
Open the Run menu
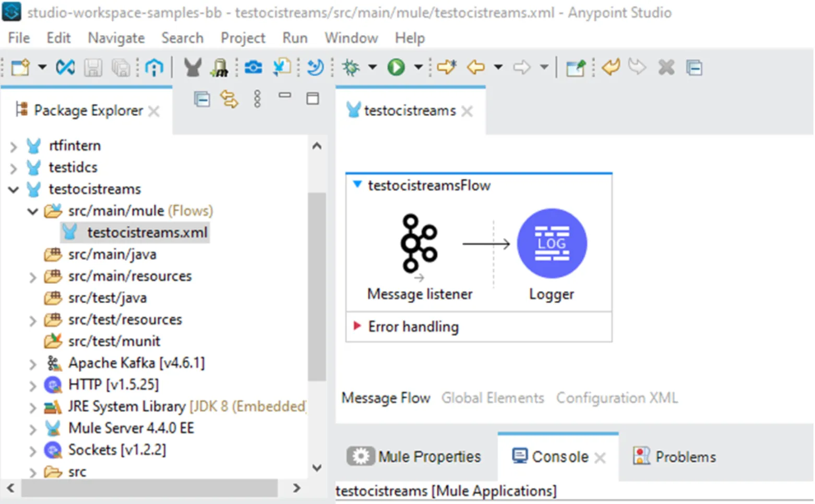(x=295, y=38)
